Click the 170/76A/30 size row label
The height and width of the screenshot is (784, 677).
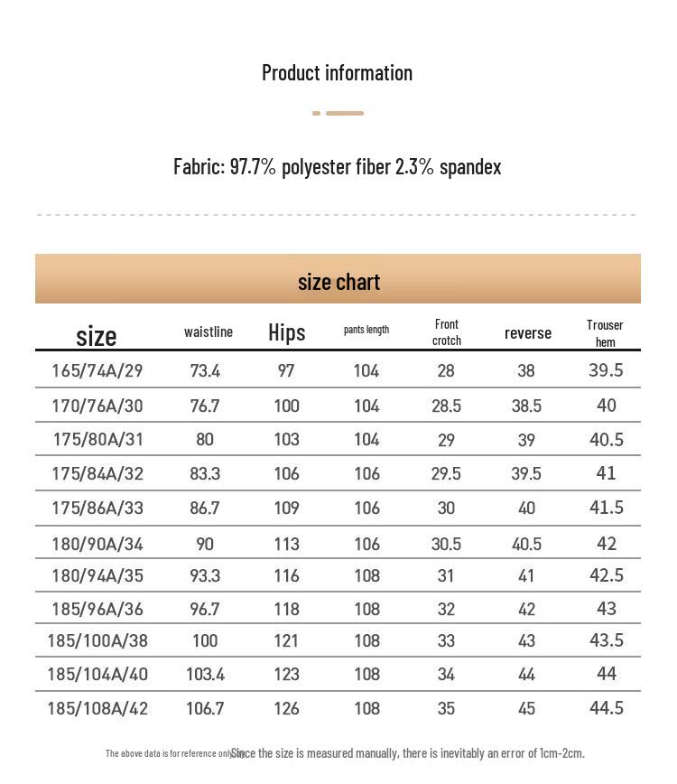[97, 406]
